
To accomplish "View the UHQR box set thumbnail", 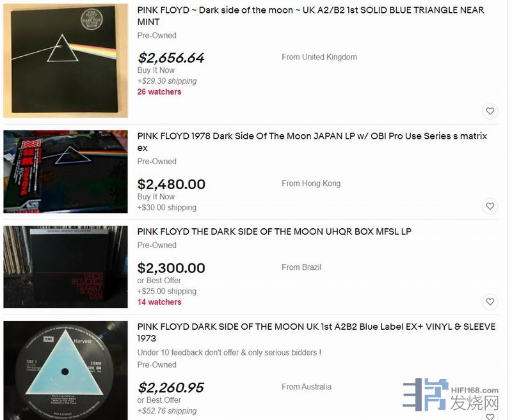I will (x=65, y=267).
